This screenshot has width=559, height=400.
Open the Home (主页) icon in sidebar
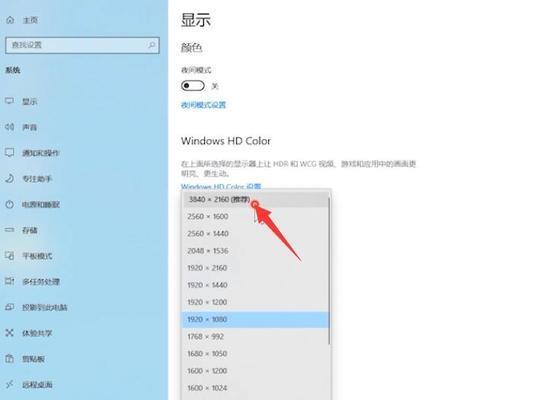point(10,20)
